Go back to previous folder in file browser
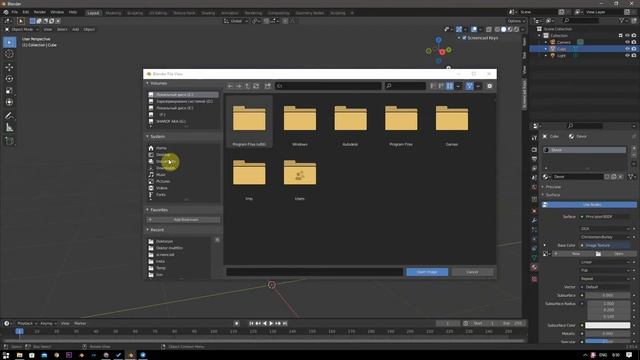Screen dimensions: 640x360 [x=230, y=86]
